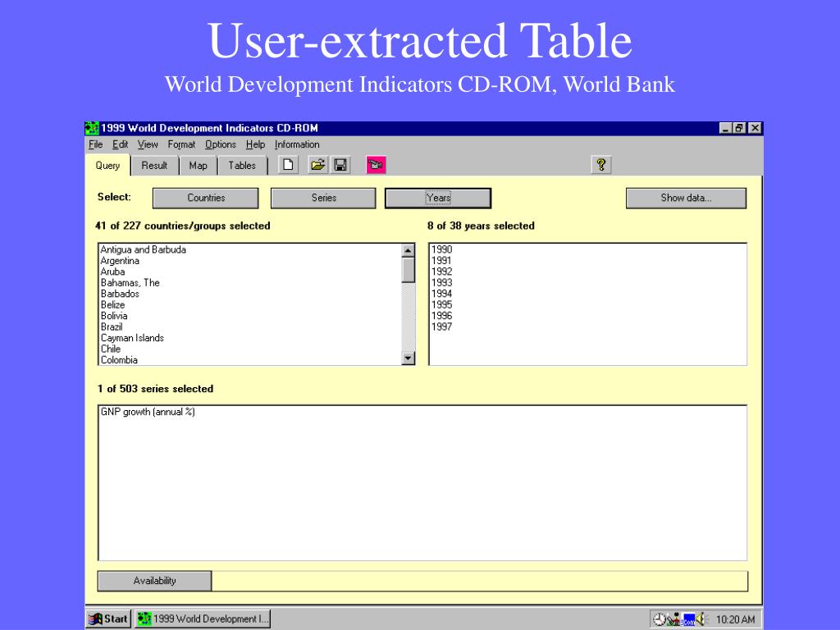Open a saved query with the folder icon

click(x=317, y=165)
